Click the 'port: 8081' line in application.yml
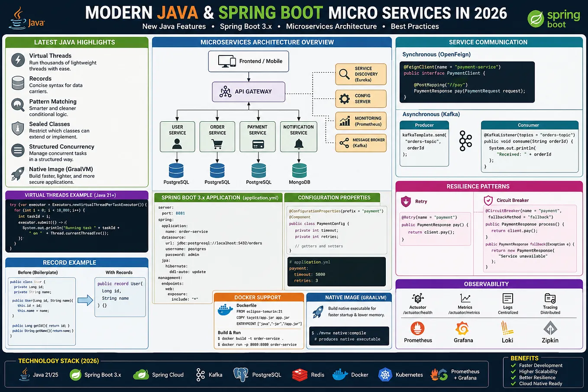The image size is (588, 392). (173, 213)
